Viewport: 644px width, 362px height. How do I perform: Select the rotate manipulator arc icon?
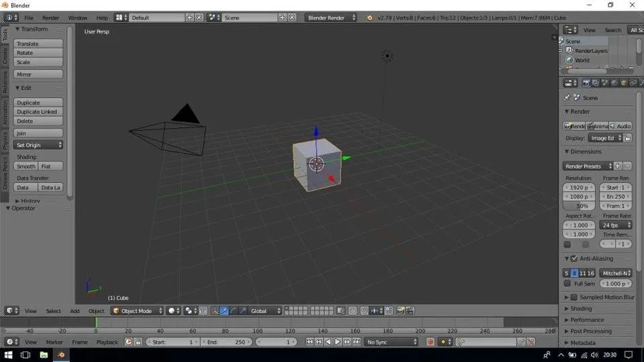point(233,310)
